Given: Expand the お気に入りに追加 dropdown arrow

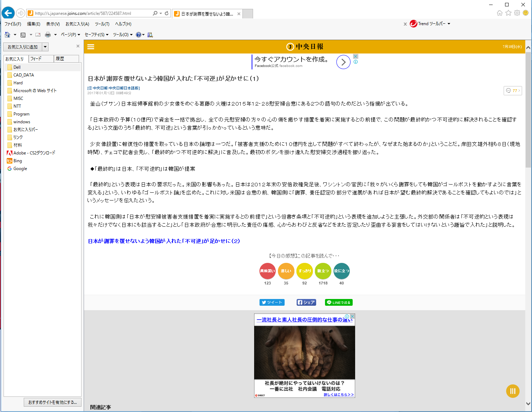Looking at the screenshot, I should pyautogui.click(x=45, y=47).
